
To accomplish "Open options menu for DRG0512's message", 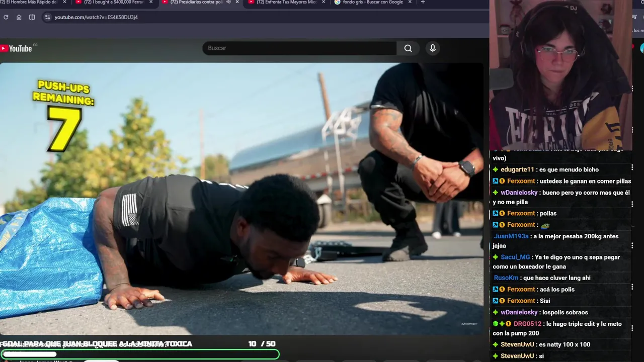I will (632, 329).
